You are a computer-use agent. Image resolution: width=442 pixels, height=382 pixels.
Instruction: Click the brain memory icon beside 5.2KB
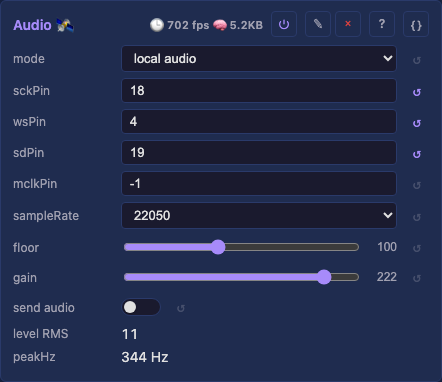[220, 25]
